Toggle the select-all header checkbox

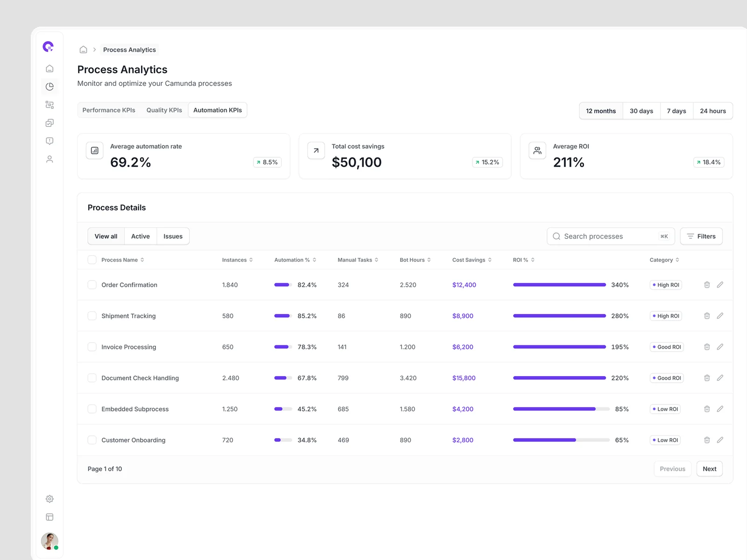coord(92,260)
